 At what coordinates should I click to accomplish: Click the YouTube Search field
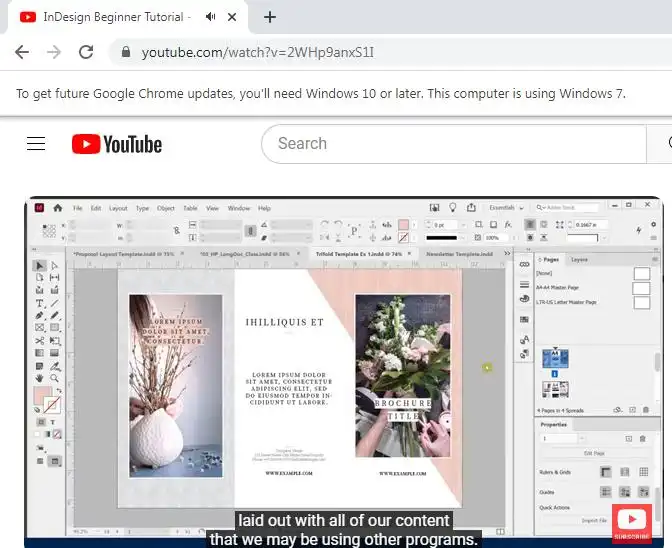[453, 144]
